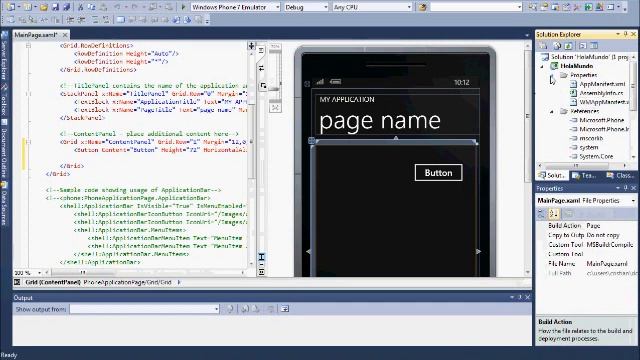Viewport: 640px width, 360px height.
Task: Click the Open File folder icon
Action: (x=44, y=7)
